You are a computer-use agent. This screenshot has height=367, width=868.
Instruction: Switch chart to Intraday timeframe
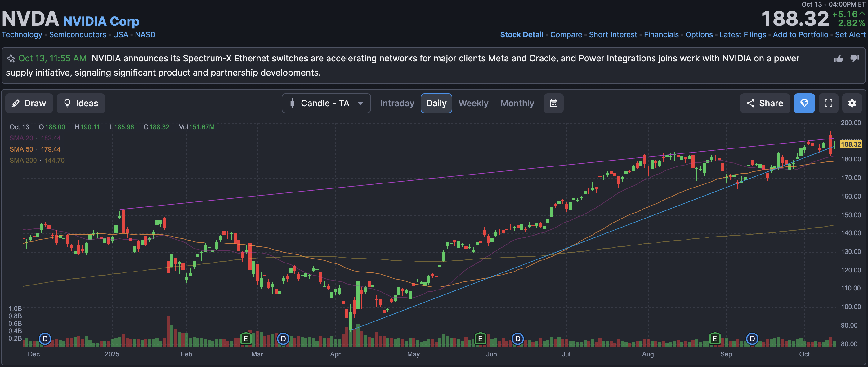pyautogui.click(x=397, y=103)
